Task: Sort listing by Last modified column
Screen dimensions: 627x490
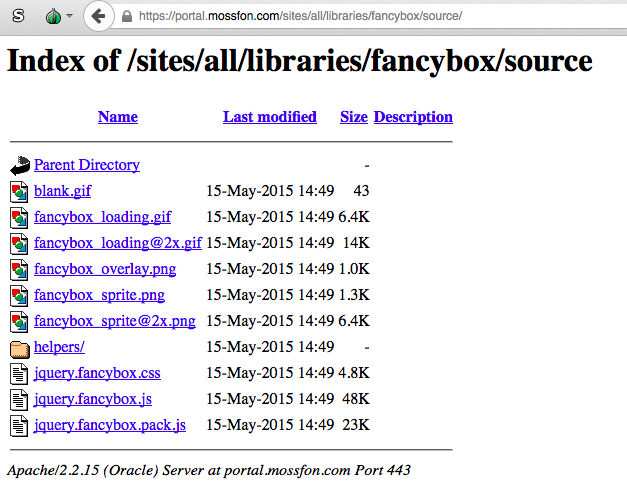Action: click(270, 117)
